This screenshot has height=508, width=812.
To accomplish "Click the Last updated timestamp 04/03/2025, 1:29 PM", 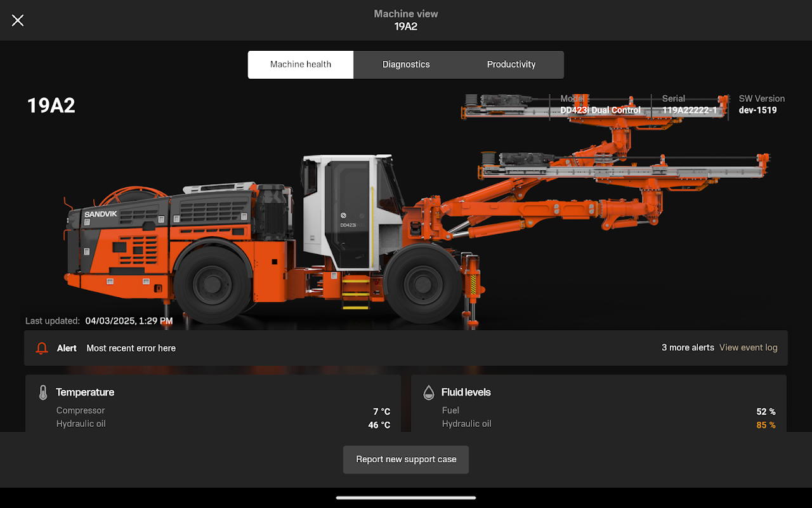I will click(129, 321).
